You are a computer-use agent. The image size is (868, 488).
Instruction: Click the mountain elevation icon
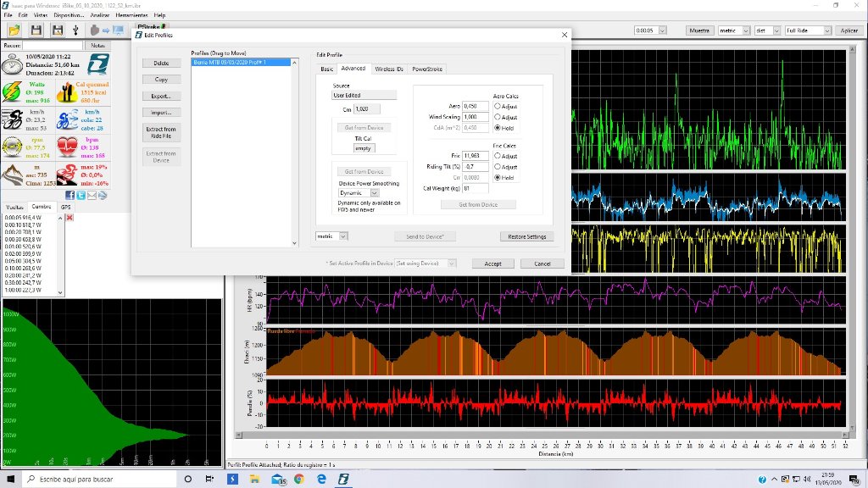pos(13,175)
